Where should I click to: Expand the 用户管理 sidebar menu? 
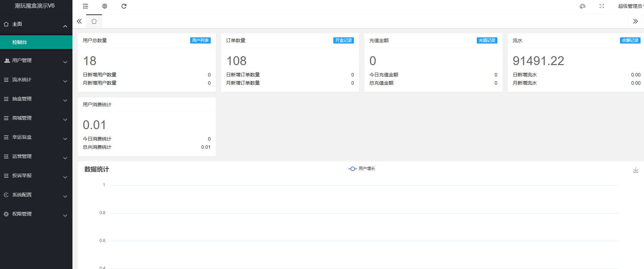[36, 60]
